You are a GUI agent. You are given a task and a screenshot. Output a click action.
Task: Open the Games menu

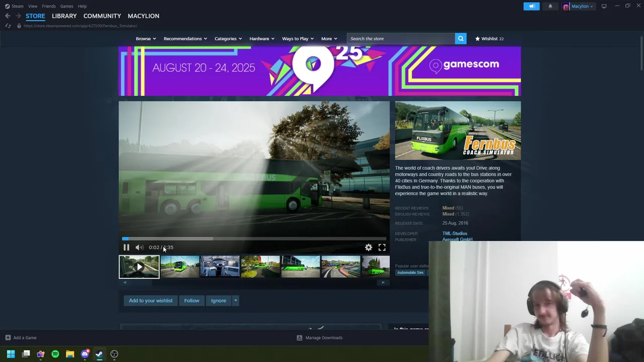coord(66,6)
